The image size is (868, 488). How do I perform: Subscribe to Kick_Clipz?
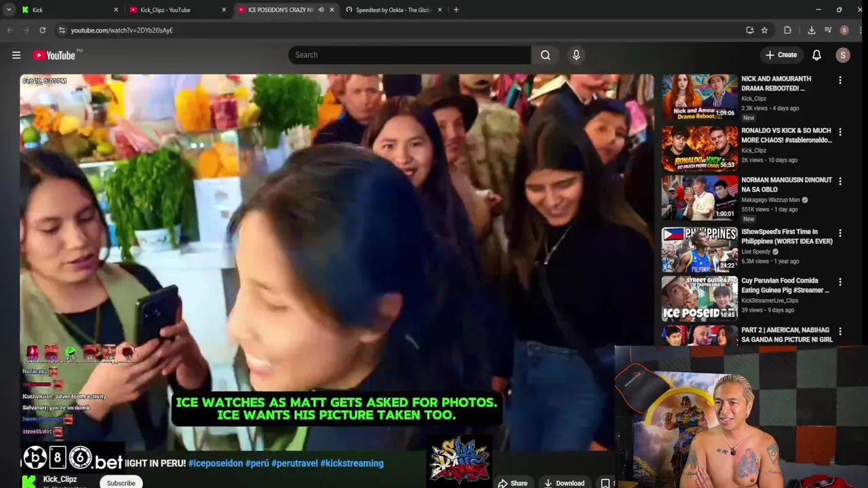(121, 483)
